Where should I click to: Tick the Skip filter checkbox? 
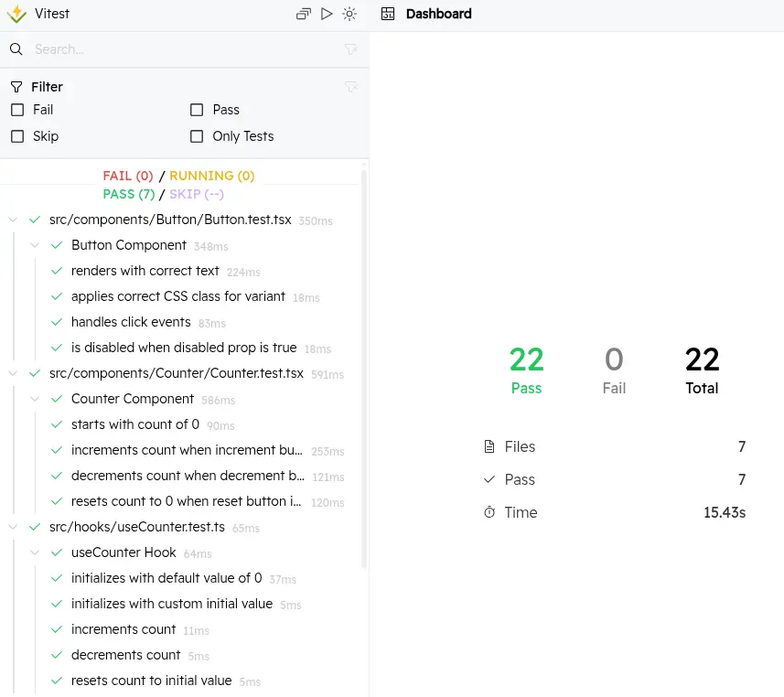(x=17, y=136)
